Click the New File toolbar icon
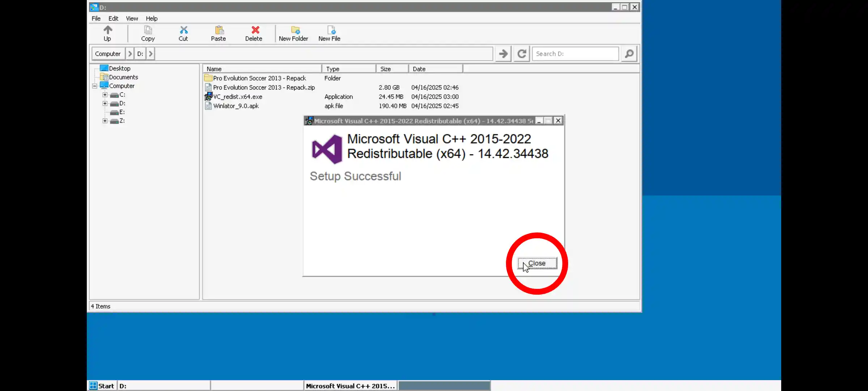 (x=329, y=33)
